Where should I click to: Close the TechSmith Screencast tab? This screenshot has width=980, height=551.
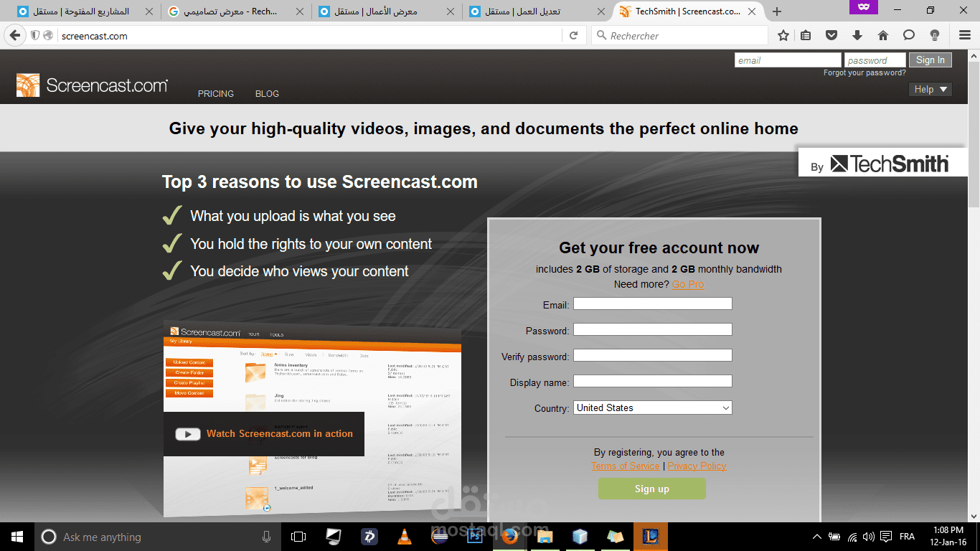(x=752, y=11)
